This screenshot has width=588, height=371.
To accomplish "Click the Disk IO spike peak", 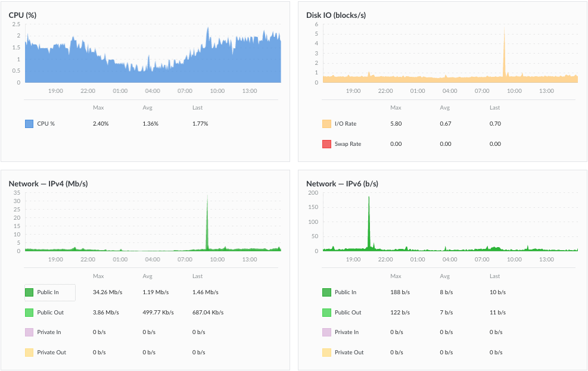I will pyautogui.click(x=504, y=29).
